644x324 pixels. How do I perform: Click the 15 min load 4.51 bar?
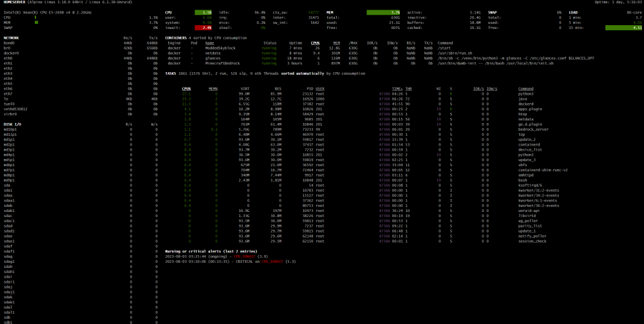pos(623,28)
